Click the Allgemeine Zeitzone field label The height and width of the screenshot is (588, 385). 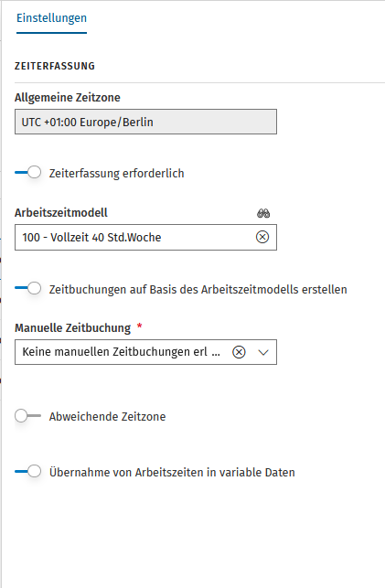(68, 98)
